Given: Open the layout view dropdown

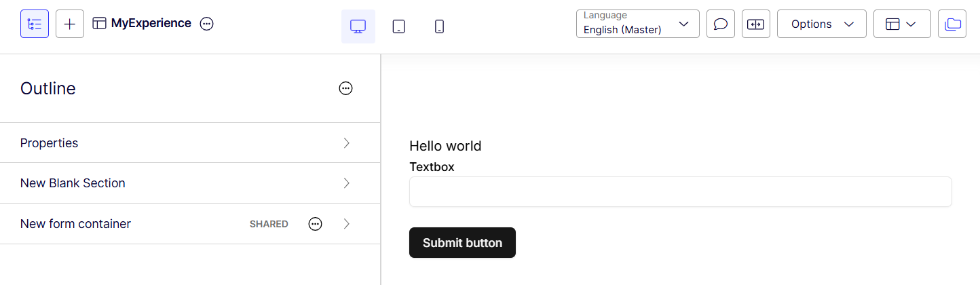Looking at the screenshot, I should pyautogui.click(x=902, y=24).
